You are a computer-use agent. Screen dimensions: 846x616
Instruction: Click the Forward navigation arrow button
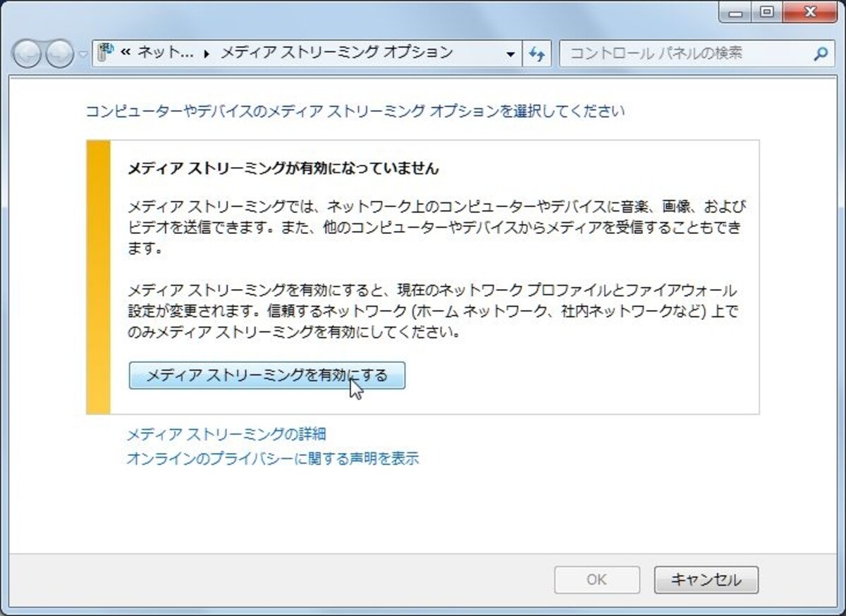point(59,54)
